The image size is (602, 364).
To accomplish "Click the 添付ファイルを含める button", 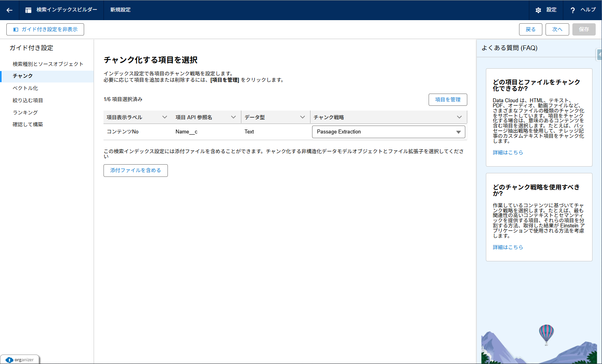I will point(135,171).
